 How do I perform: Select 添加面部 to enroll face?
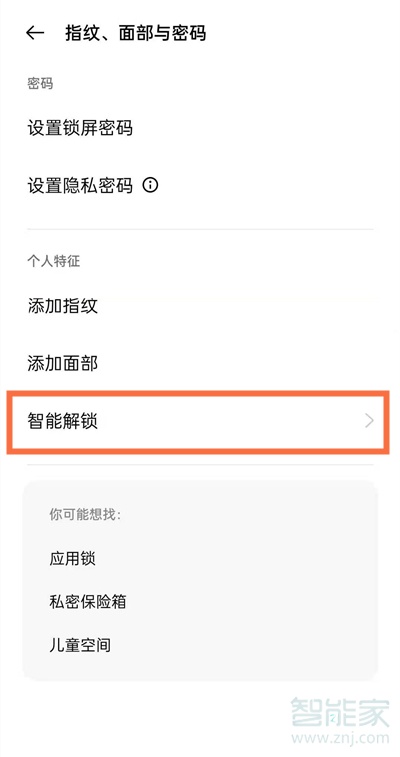(x=200, y=363)
